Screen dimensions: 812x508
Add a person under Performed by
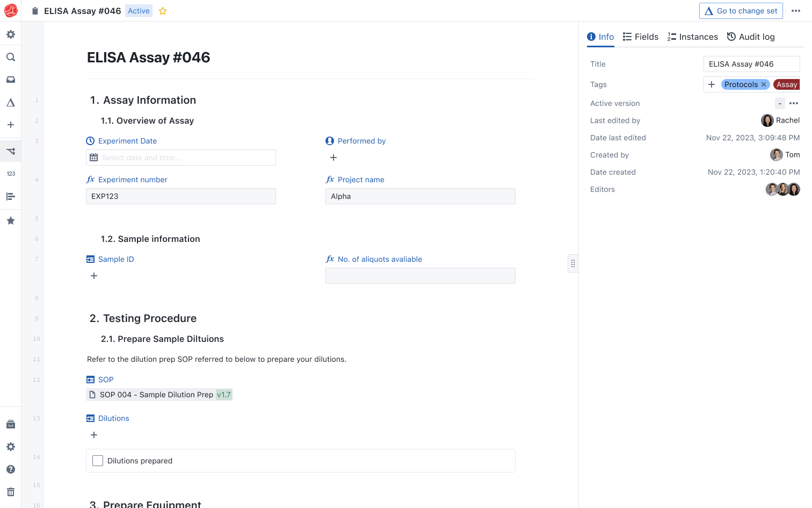(x=334, y=158)
